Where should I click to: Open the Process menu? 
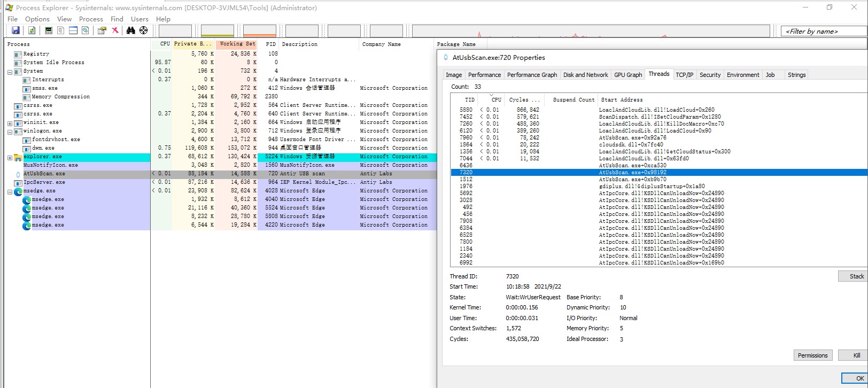point(91,19)
